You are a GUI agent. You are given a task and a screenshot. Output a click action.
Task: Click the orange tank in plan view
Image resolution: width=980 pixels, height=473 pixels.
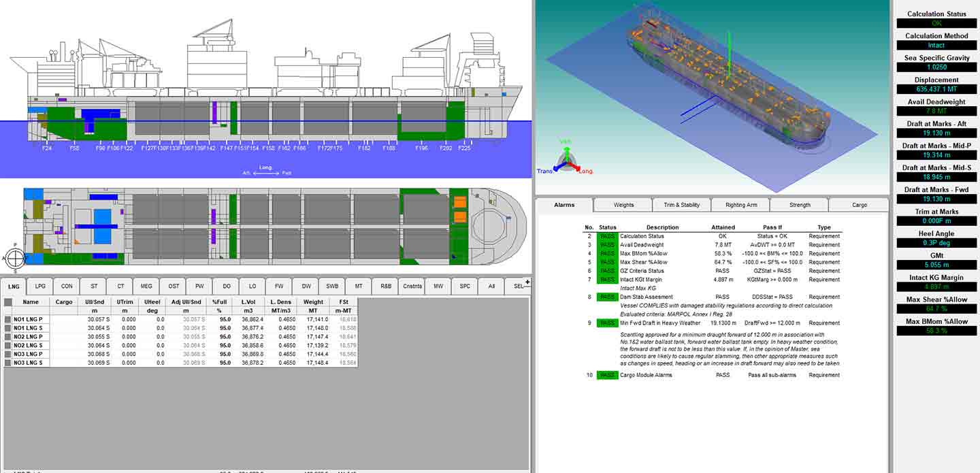[x=460, y=203]
